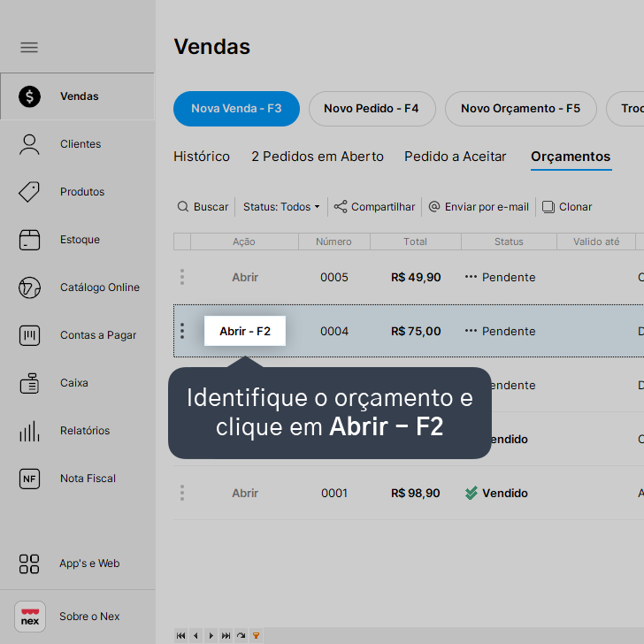The height and width of the screenshot is (644, 644).
Task: Click Novo Orçamento - F5 button
Action: (x=521, y=109)
